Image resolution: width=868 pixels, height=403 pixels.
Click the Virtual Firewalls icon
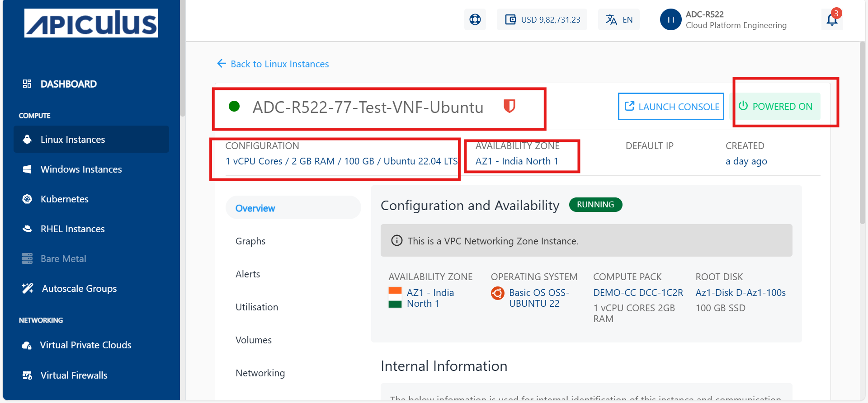27,375
